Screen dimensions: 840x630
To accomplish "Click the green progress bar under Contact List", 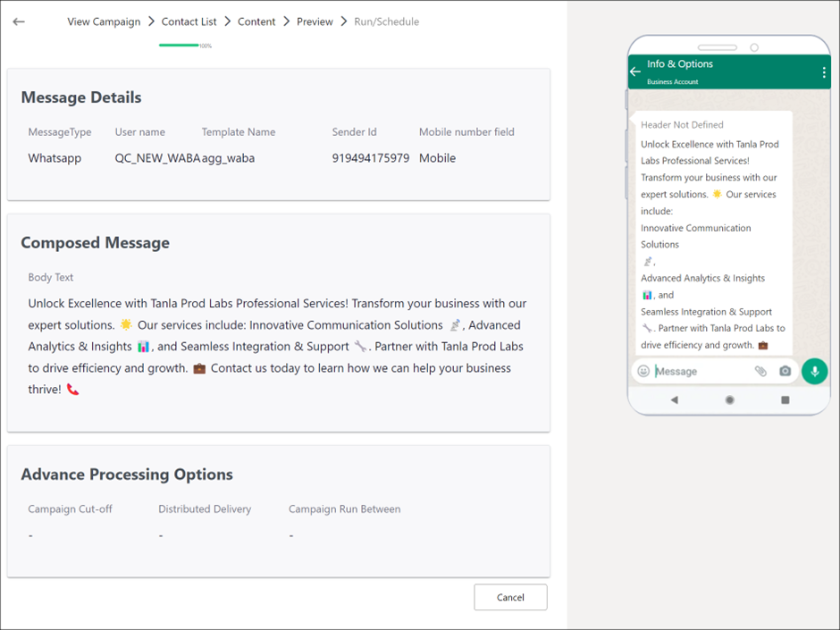I will [x=179, y=45].
